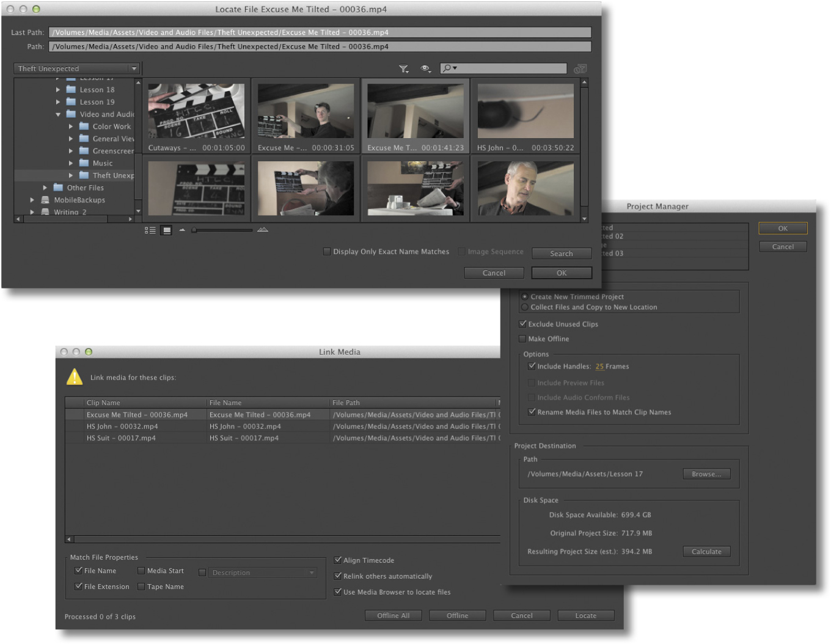Click Browse in Project Manager
Screen dimensions: 831x644
coord(706,474)
